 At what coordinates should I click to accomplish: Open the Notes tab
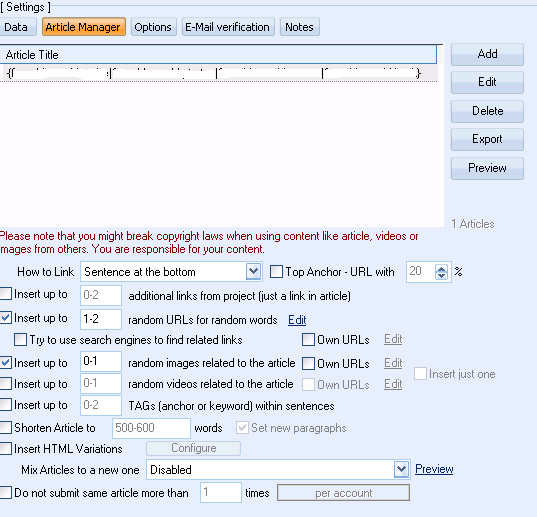pyautogui.click(x=300, y=27)
